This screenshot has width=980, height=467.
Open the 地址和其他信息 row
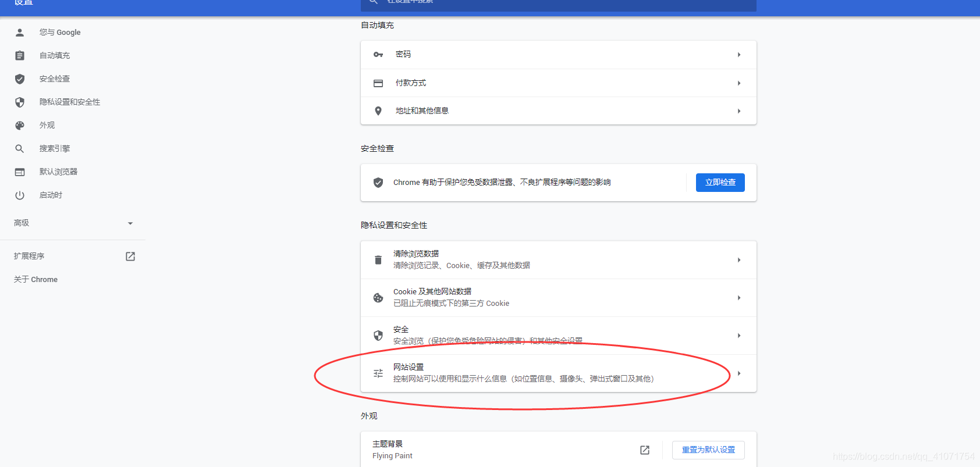559,111
